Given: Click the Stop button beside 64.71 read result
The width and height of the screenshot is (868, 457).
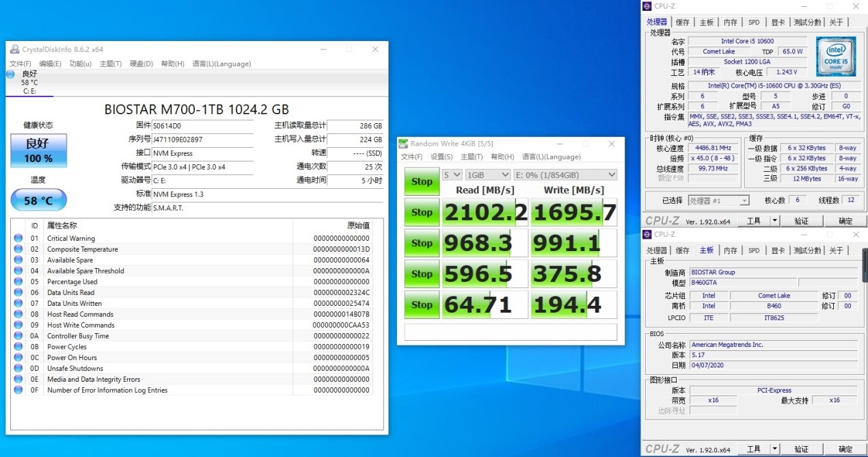Looking at the screenshot, I should tap(422, 304).
